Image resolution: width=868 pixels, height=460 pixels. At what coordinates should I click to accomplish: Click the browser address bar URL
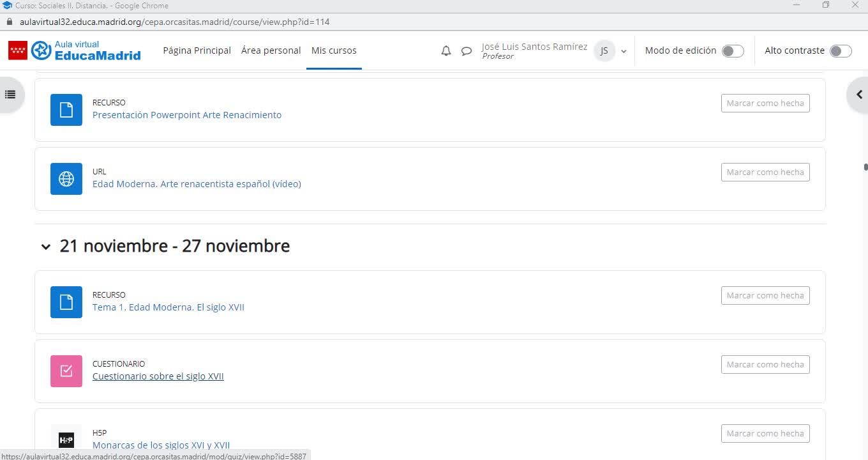tap(174, 22)
